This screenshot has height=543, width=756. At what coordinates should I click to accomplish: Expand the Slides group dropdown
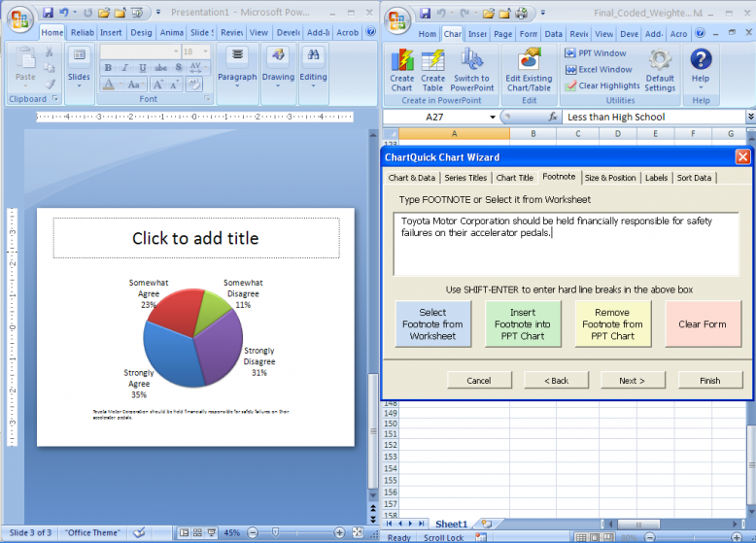pyautogui.click(x=79, y=86)
